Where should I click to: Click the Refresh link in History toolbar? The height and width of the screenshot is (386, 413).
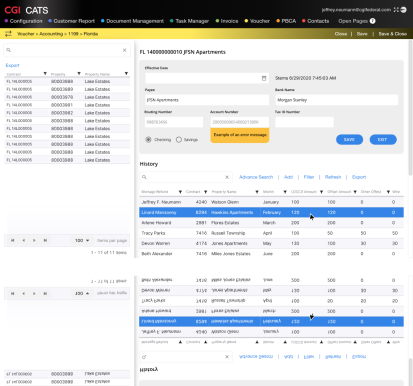(333, 177)
